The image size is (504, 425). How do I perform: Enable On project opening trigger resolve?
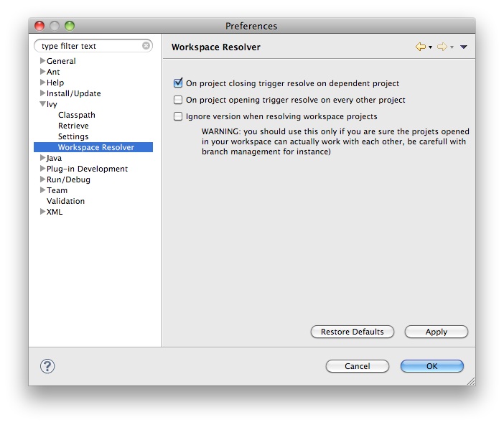point(178,100)
